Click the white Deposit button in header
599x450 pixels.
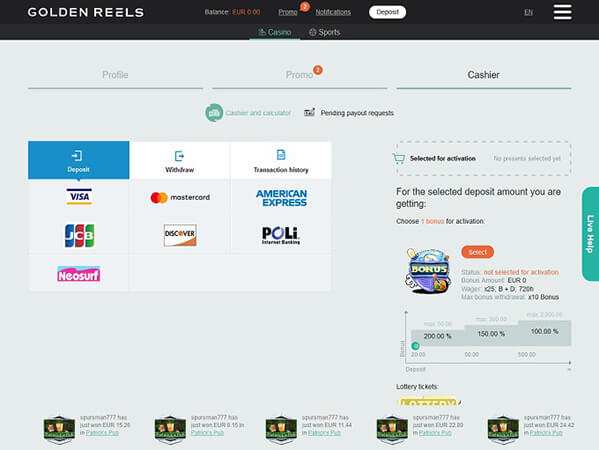[387, 12]
